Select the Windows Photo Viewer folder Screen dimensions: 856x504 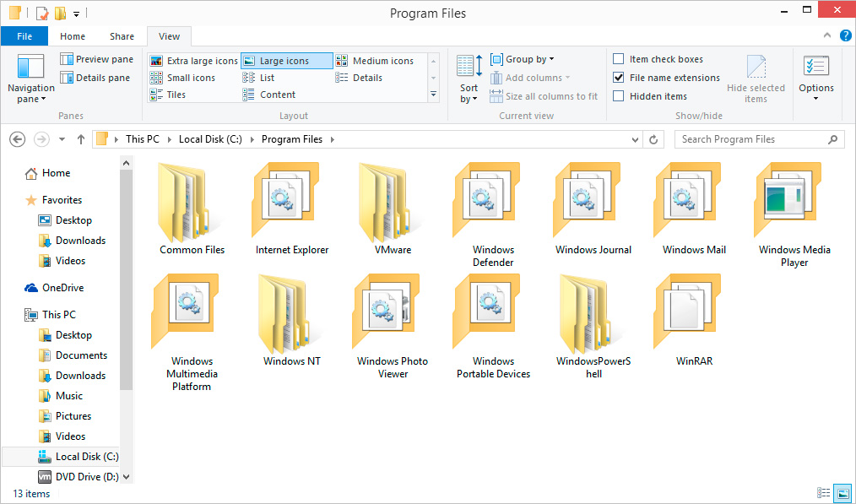tap(393, 327)
